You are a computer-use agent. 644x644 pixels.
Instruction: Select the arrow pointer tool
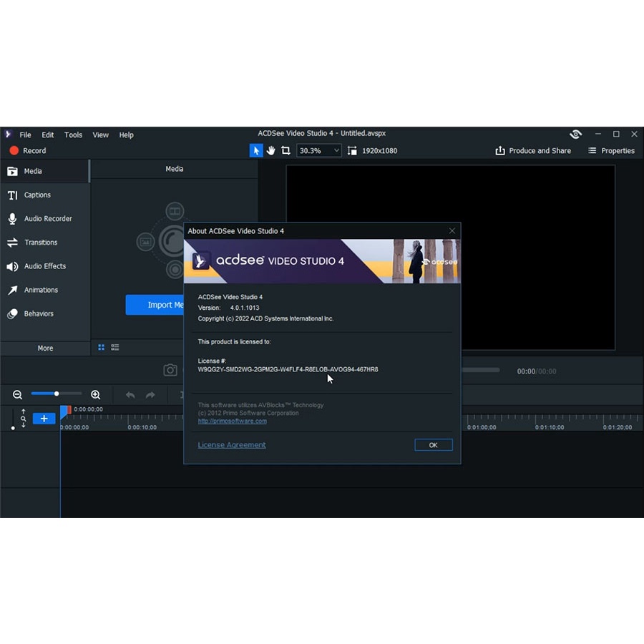tap(255, 150)
